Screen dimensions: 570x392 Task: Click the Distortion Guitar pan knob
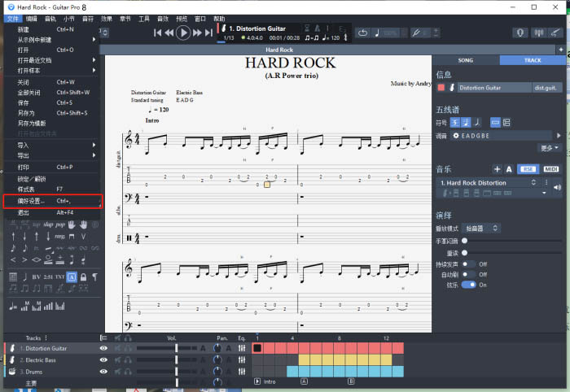[217, 348]
